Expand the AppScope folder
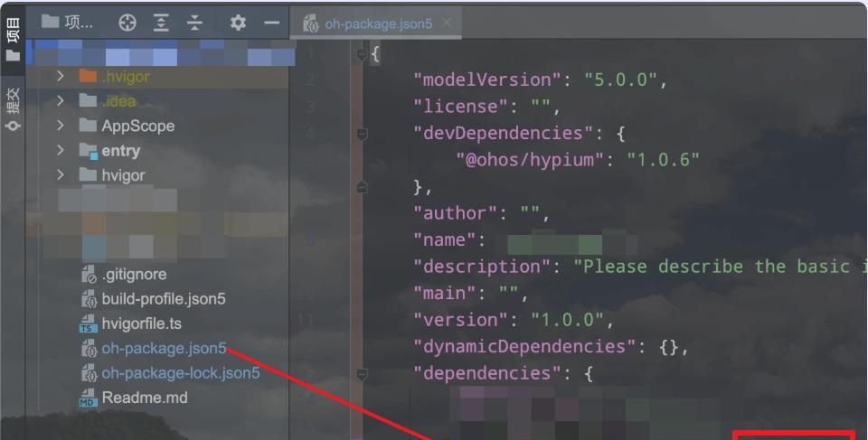This screenshot has height=440, width=868. tap(61, 126)
